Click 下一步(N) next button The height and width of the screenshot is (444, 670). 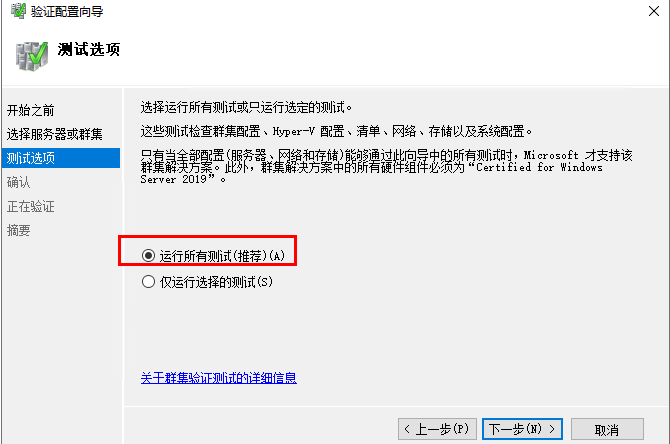tap(522, 429)
